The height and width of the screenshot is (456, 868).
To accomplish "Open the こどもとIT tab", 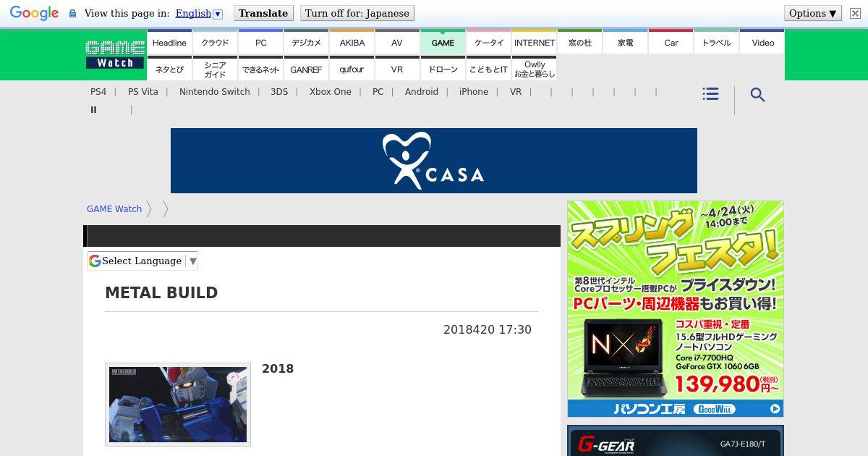I will (x=488, y=69).
